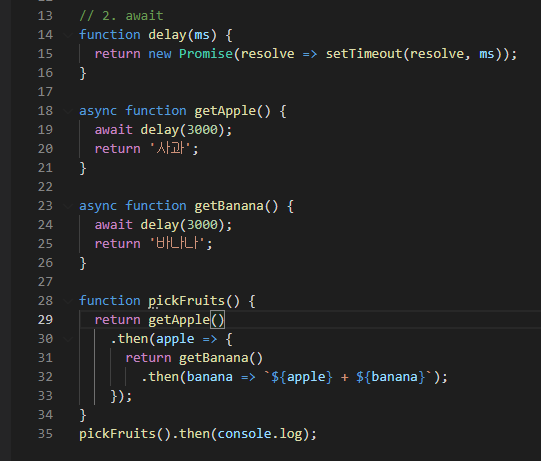
Task: Click '${banana}' in the template literal
Action: coord(391,376)
